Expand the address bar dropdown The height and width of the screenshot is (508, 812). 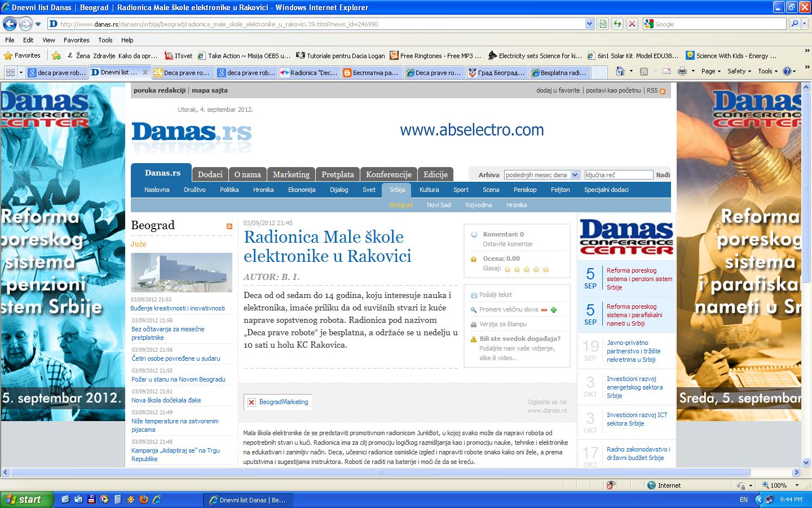[589, 24]
